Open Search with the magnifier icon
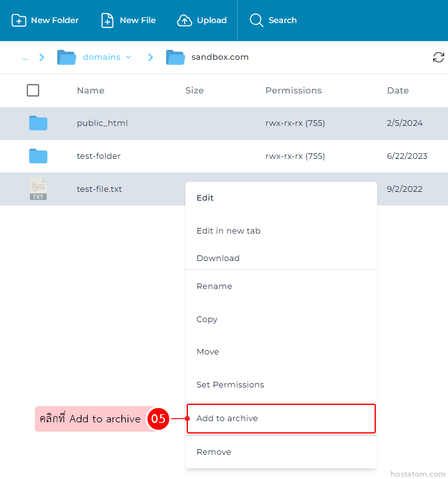The width and height of the screenshot is (448, 479). [x=256, y=21]
